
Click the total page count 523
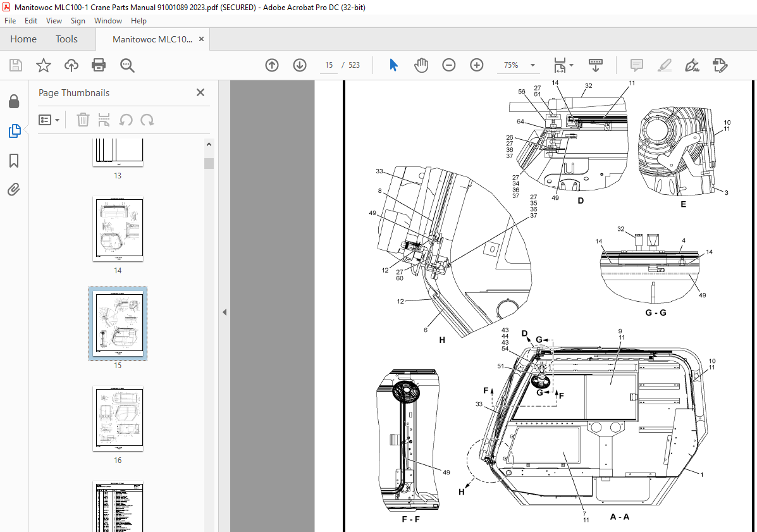point(354,65)
